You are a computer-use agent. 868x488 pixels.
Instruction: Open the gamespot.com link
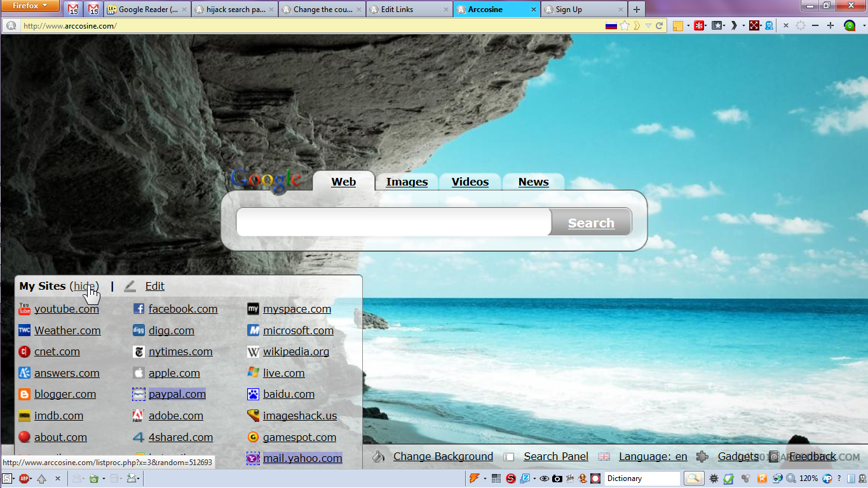click(300, 437)
